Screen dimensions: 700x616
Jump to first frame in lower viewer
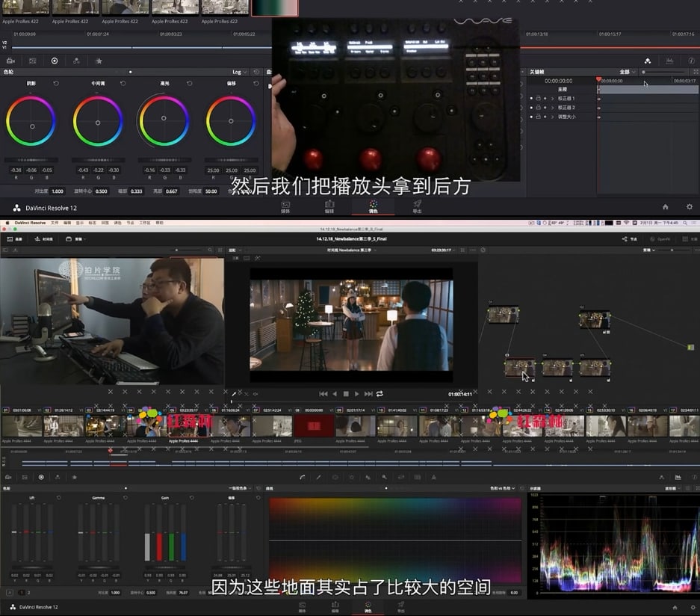[x=323, y=394]
